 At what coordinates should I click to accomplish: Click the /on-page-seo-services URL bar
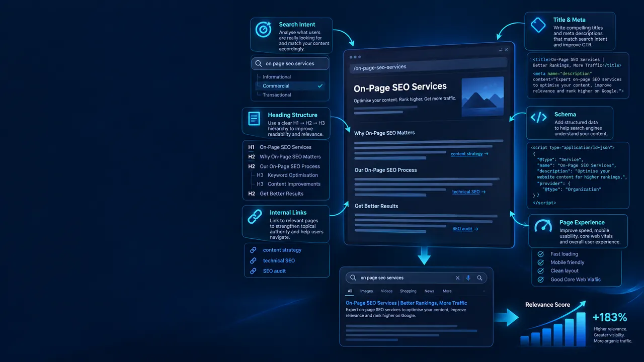(x=429, y=67)
